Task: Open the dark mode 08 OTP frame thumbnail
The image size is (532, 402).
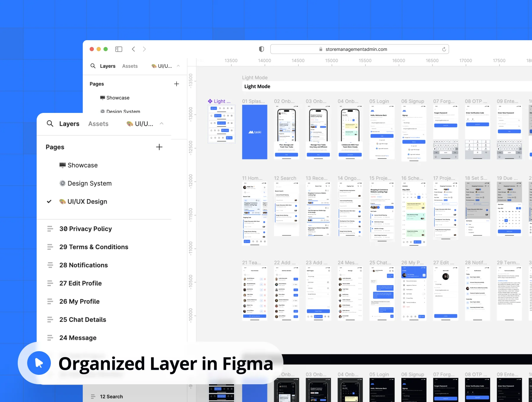Action: tap(477, 390)
